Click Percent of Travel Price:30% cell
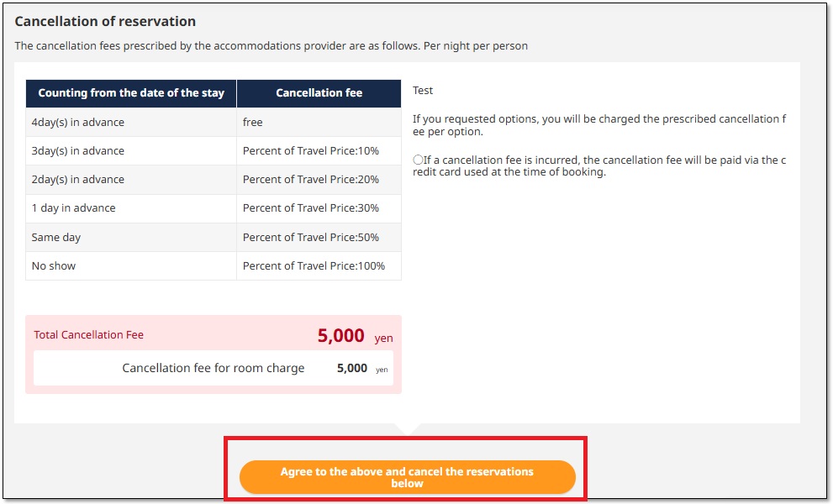 tap(311, 208)
